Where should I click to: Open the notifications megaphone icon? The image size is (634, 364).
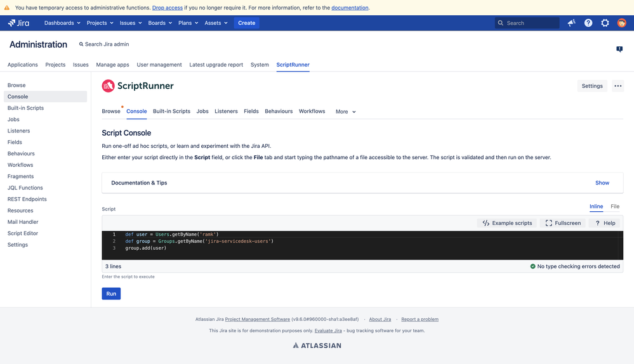click(x=571, y=23)
